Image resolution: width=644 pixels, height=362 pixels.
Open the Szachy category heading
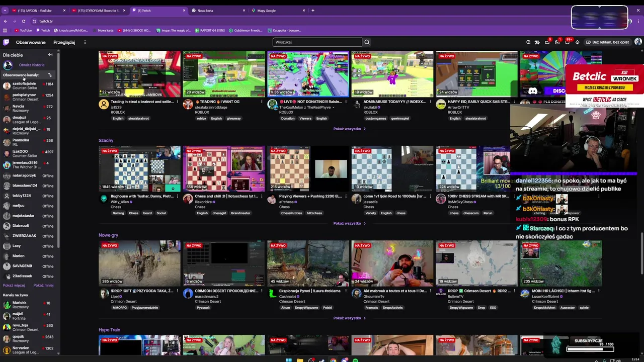coord(106,140)
